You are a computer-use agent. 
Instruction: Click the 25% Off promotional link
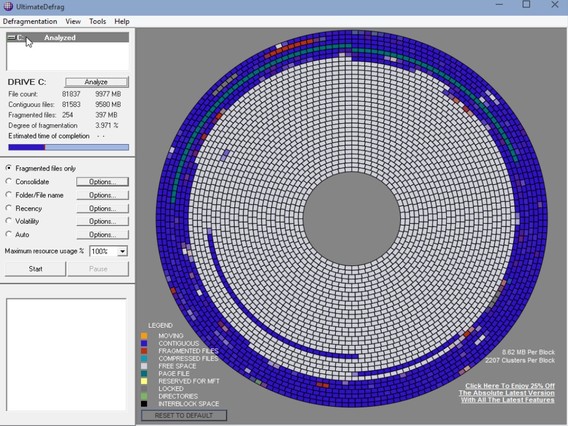coord(507,393)
